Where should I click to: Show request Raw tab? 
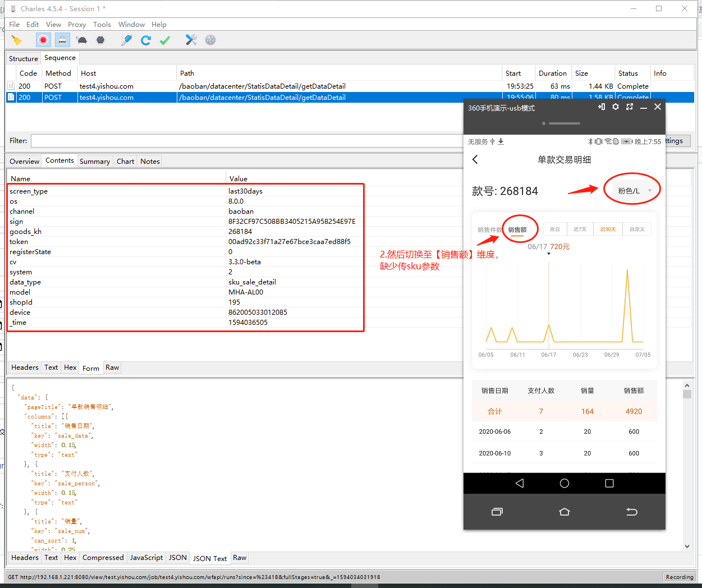112,367
